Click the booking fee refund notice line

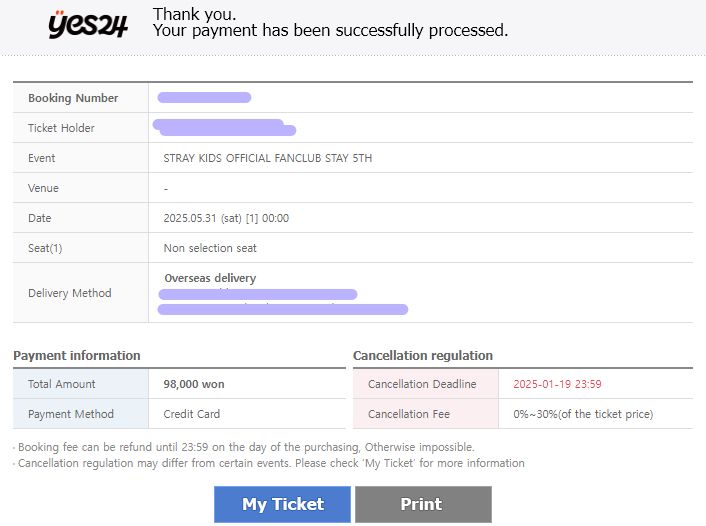[x=246, y=447]
